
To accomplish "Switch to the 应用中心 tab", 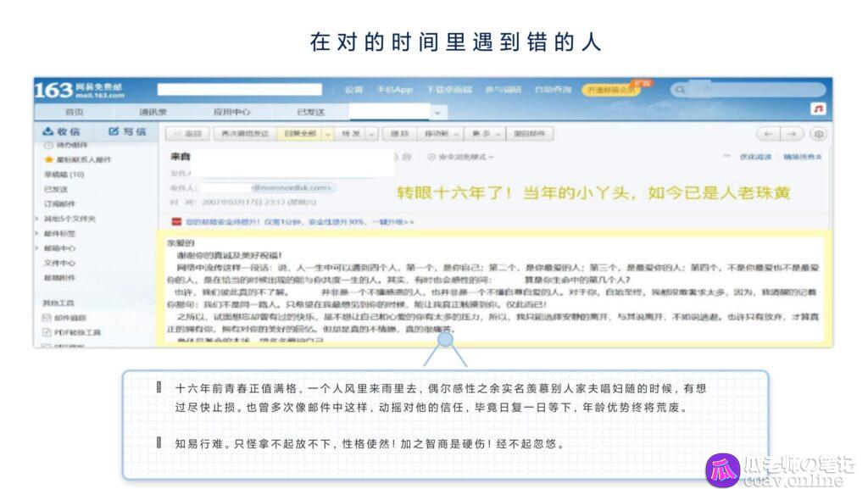I will point(232,113).
